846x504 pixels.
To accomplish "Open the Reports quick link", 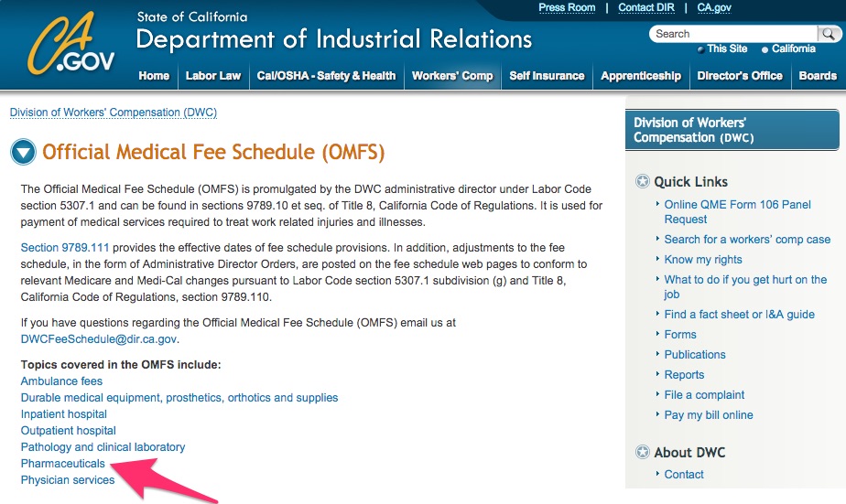I will pos(684,375).
